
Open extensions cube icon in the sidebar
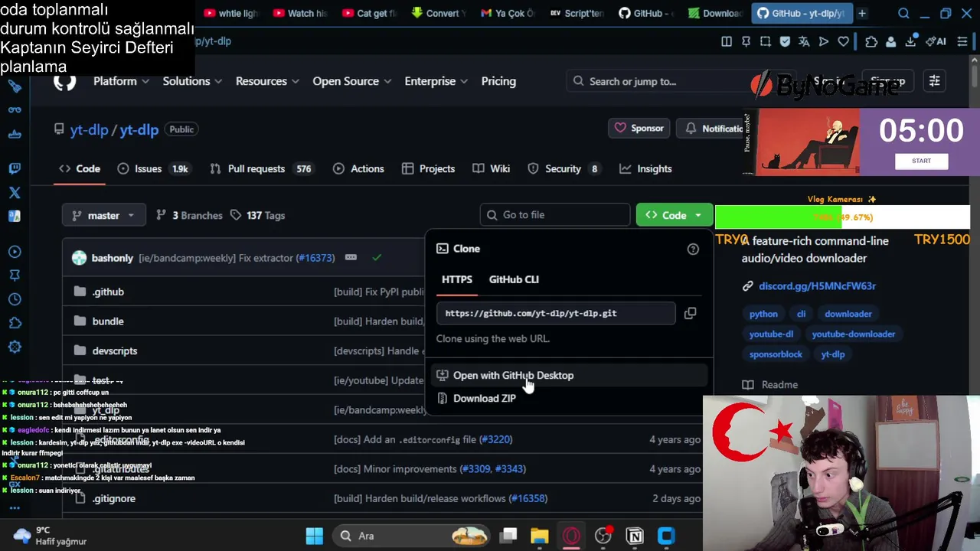(x=15, y=323)
